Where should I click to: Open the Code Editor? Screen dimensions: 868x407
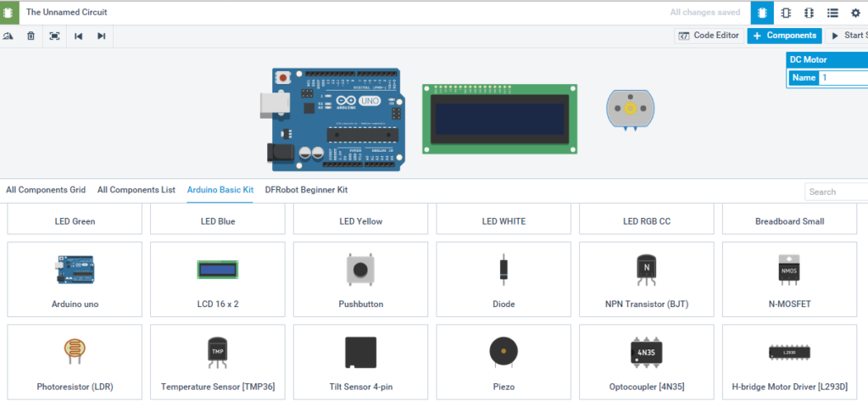click(709, 36)
